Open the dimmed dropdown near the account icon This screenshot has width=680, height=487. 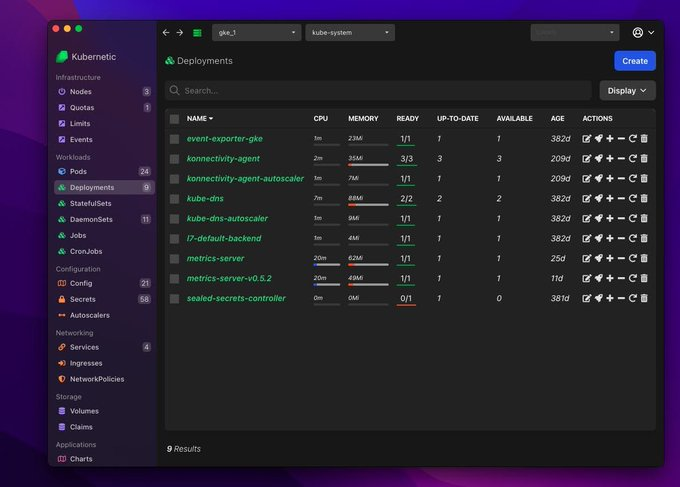575,33
